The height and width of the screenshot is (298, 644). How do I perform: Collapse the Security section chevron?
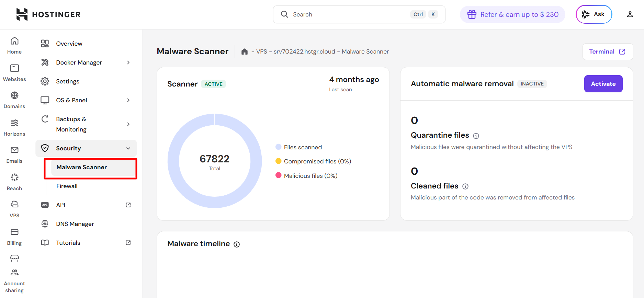(x=128, y=148)
